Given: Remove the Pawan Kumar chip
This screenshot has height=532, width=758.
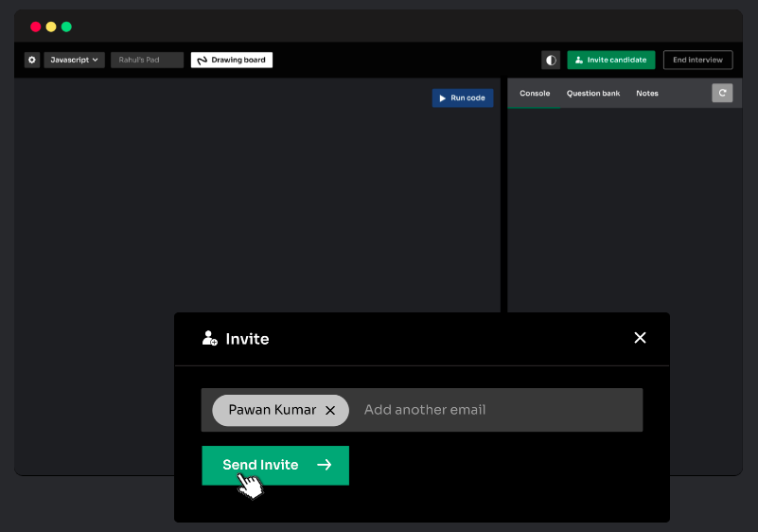Looking at the screenshot, I should [x=330, y=410].
